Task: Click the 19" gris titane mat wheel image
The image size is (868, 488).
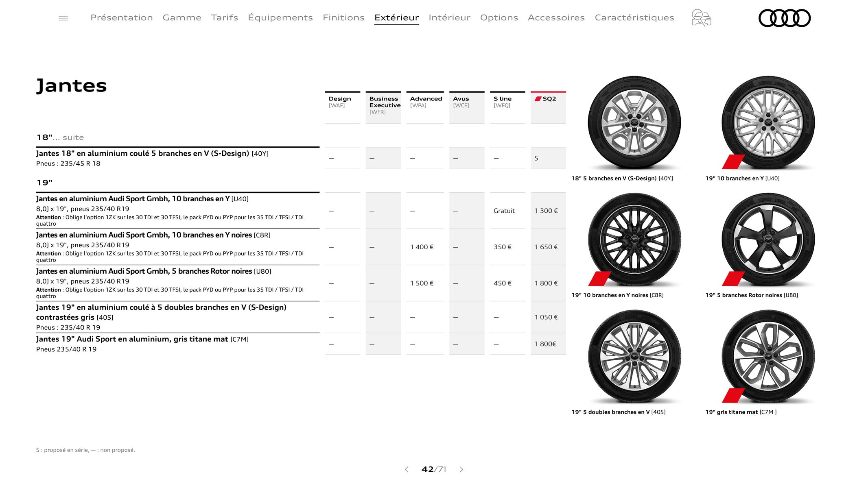Action: (x=768, y=357)
